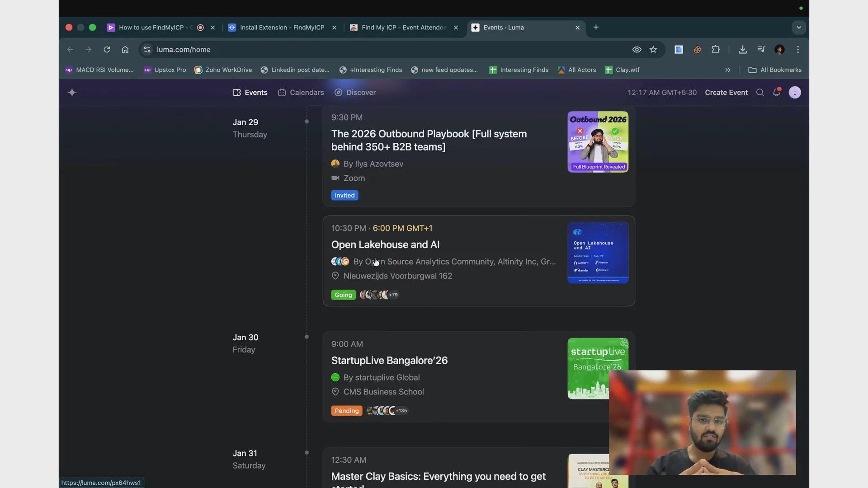Viewport: 868px width, 488px height.
Task: Click the site settings icon beside URL
Action: click(147, 50)
